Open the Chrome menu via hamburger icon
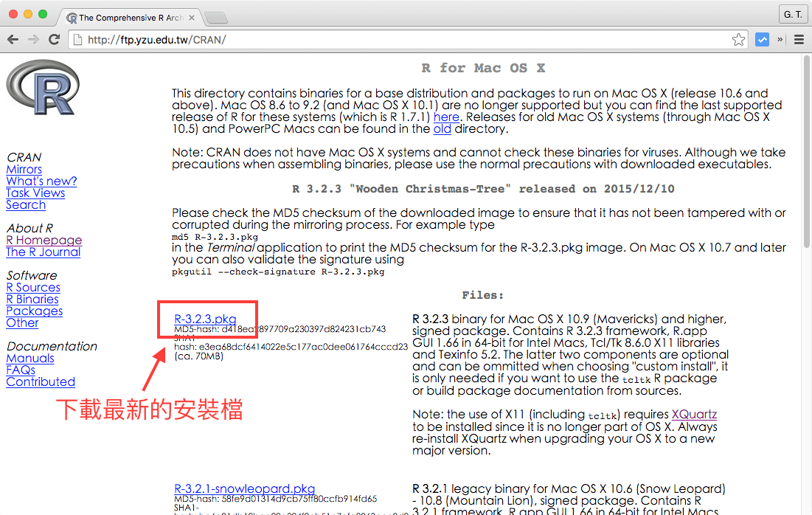Image resolution: width=812 pixels, height=515 pixels. [x=799, y=41]
